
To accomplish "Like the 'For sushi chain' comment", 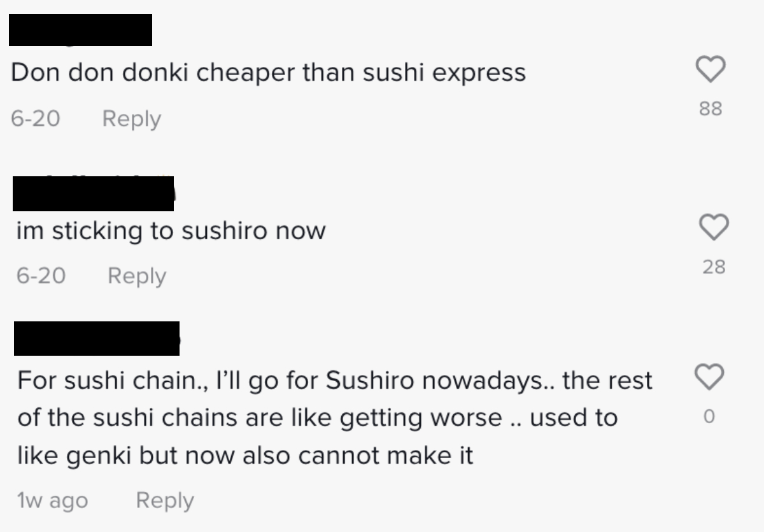I will click(x=709, y=377).
